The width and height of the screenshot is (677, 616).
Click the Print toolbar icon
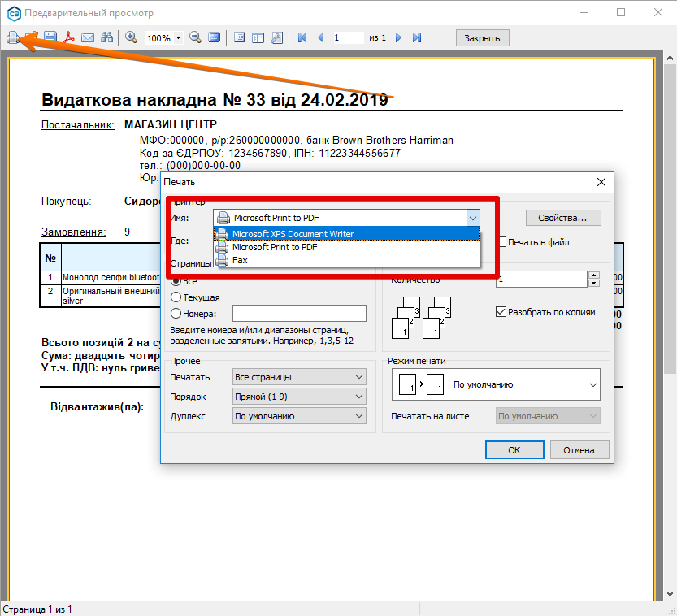click(x=12, y=37)
